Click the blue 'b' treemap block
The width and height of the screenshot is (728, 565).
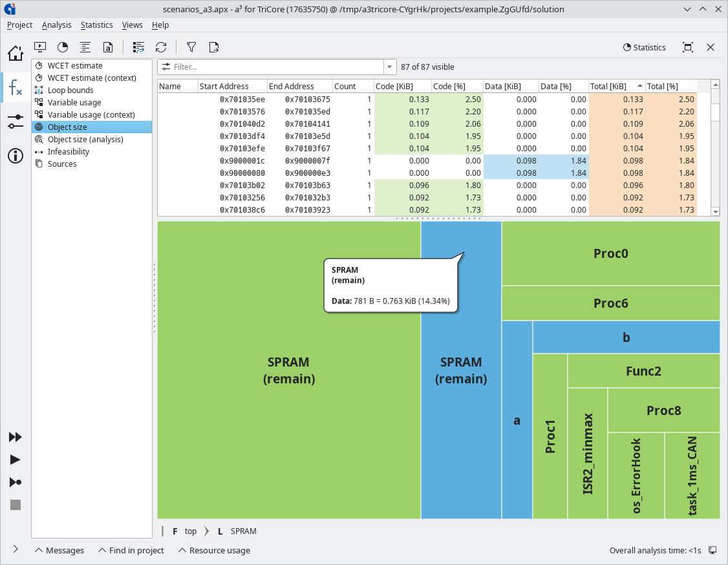pyautogui.click(x=626, y=337)
